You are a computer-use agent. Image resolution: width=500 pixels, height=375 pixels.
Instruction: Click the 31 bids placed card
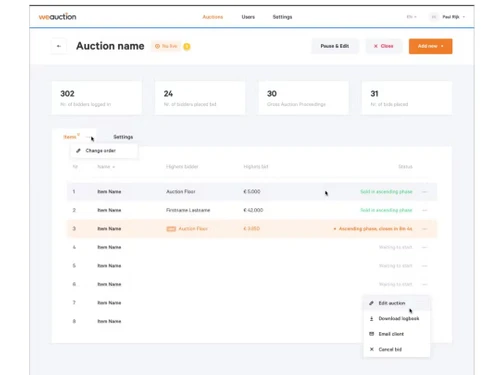tap(407, 98)
